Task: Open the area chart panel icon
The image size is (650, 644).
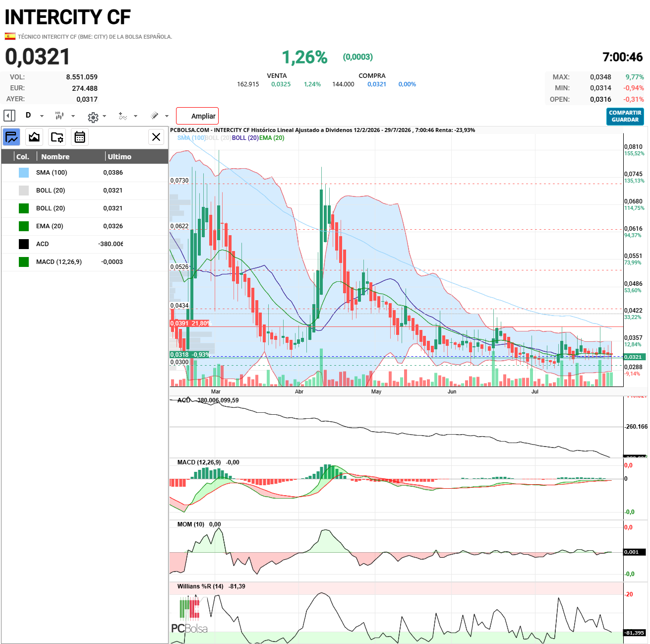Action: point(34,137)
